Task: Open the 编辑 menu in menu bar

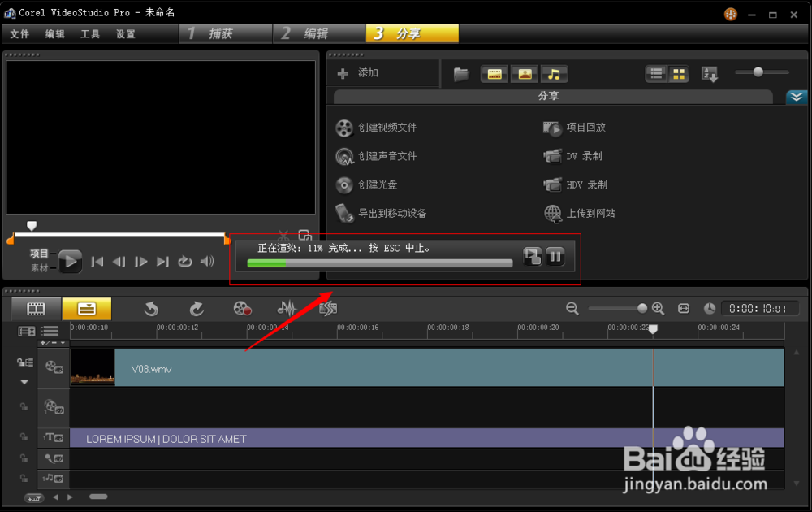Action: [x=55, y=34]
